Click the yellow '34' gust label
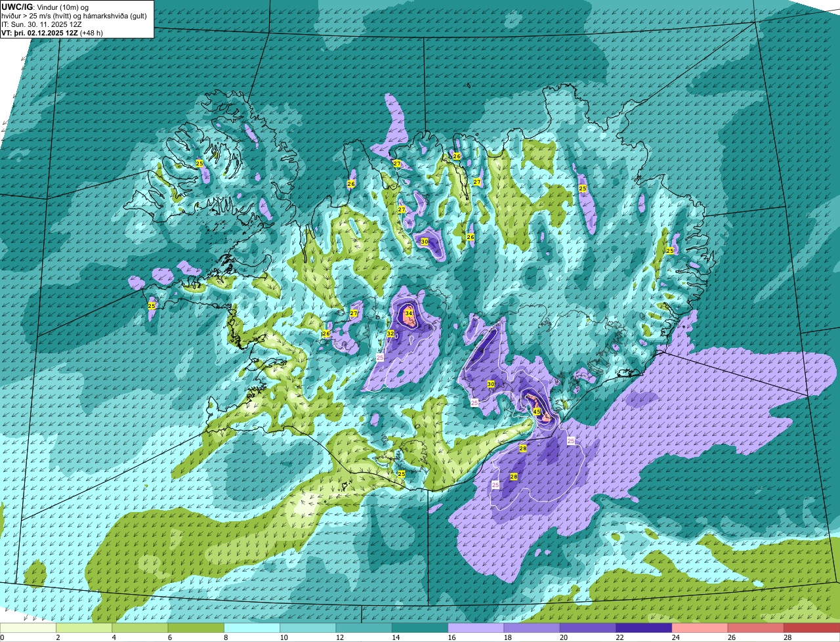The image size is (840, 642). tap(409, 313)
